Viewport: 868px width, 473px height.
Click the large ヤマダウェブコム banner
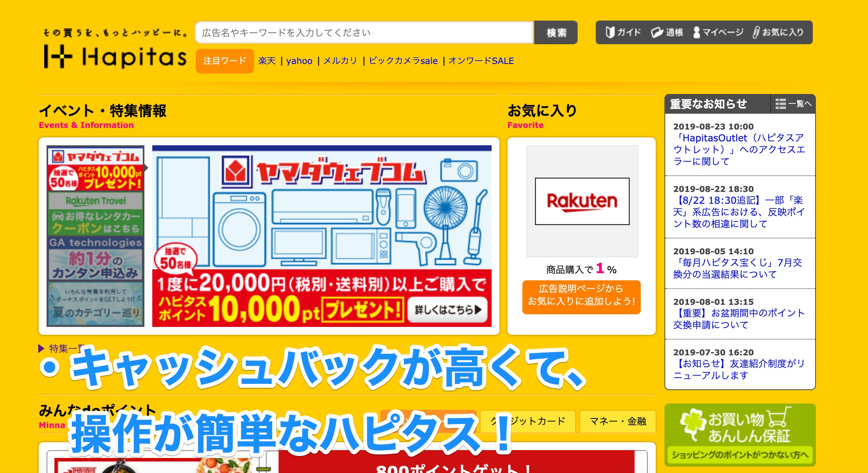pyautogui.click(x=322, y=236)
